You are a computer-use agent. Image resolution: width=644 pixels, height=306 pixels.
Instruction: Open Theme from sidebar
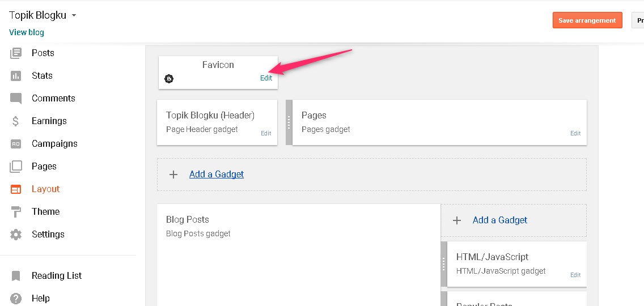point(45,211)
